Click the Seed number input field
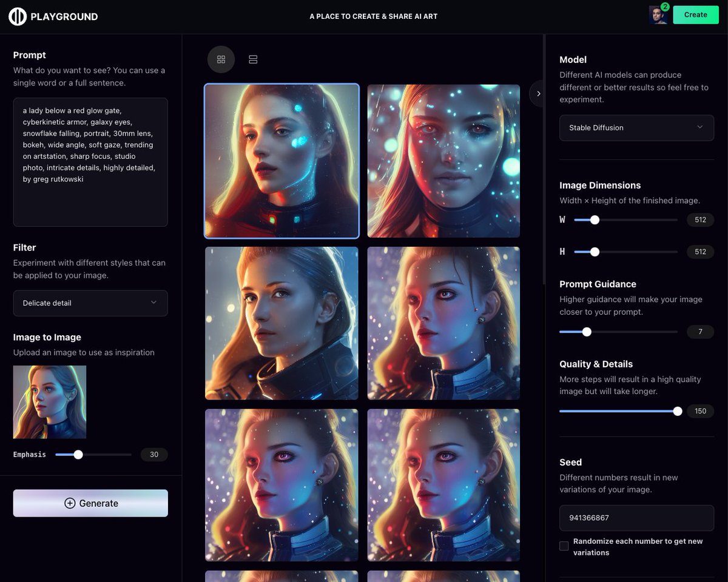The height and width of the screenshot is (582, 728). [x=636, y=518]
